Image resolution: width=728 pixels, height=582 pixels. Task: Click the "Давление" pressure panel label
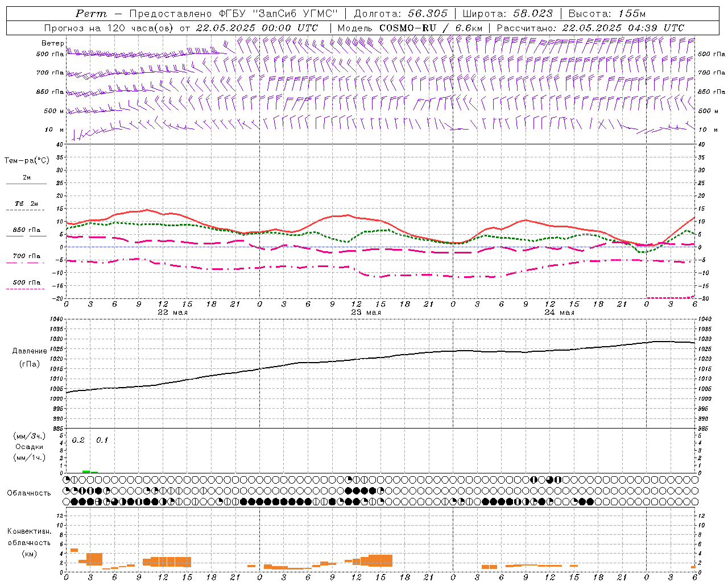[x=30, y=351]
